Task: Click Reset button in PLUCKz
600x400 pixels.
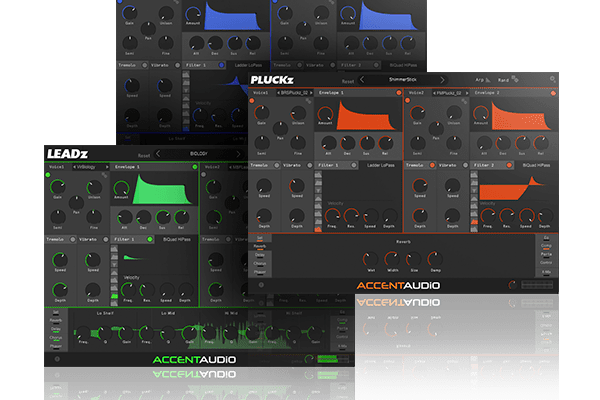Action: click(348, 82)
